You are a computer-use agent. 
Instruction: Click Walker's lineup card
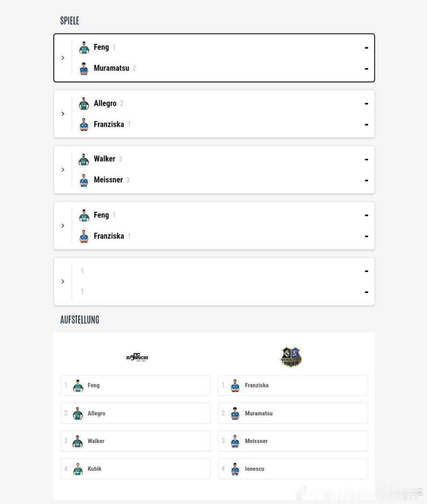tap(135, 441)
